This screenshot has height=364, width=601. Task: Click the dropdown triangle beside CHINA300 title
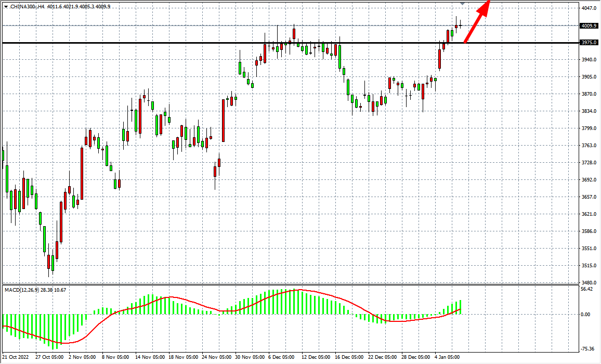6,6
